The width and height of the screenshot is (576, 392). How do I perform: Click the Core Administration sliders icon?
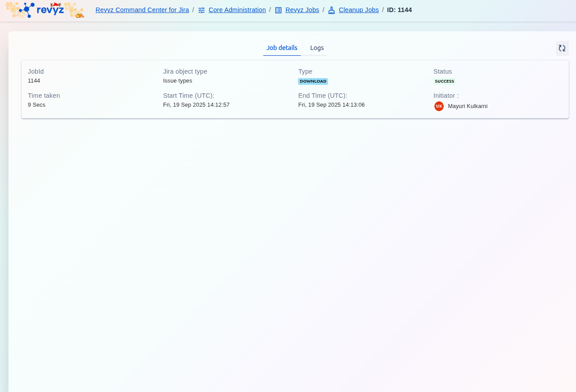coord(202,10)
